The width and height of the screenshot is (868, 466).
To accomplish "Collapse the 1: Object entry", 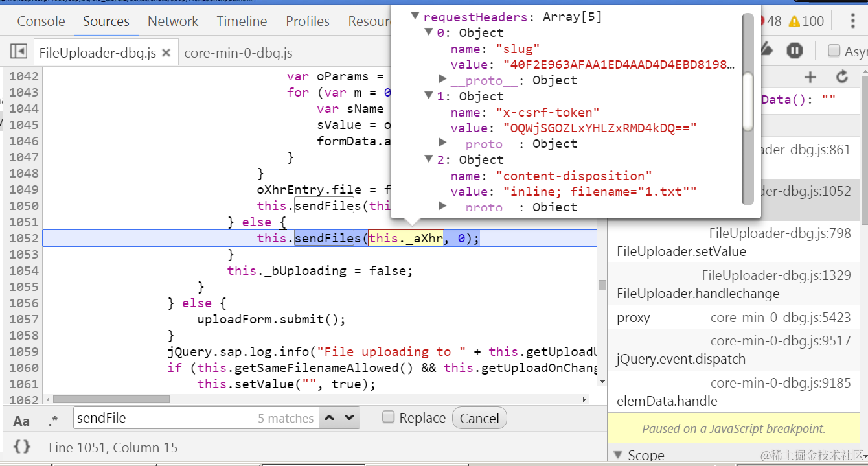I will 429,95.
